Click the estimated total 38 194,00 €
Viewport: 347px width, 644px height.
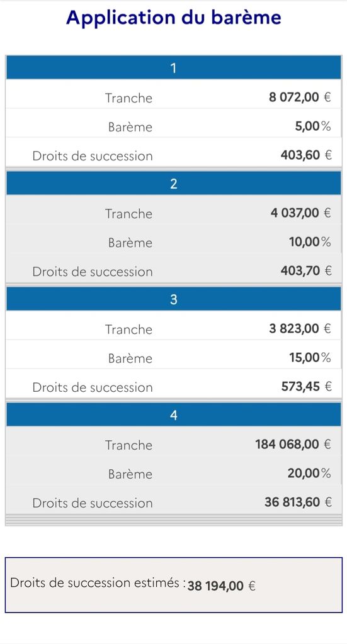point(222,586)
